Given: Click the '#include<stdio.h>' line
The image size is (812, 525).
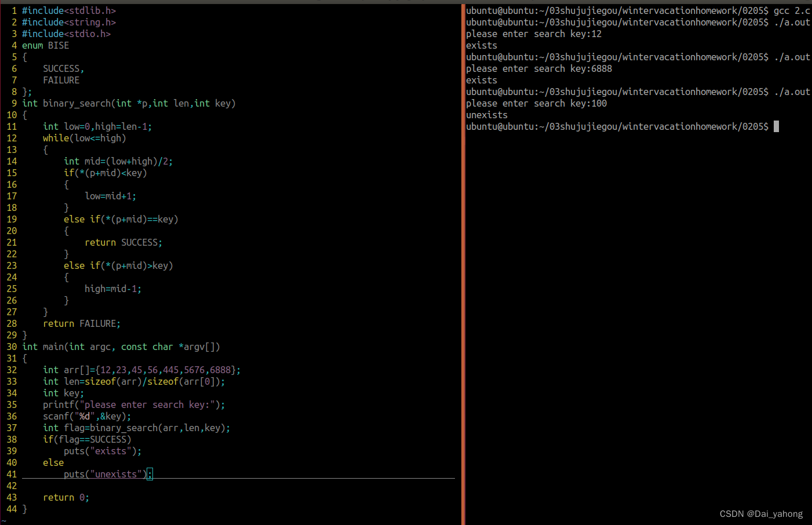Looking at the screenshot, I should pyautogui.click(x=66, y=34).
